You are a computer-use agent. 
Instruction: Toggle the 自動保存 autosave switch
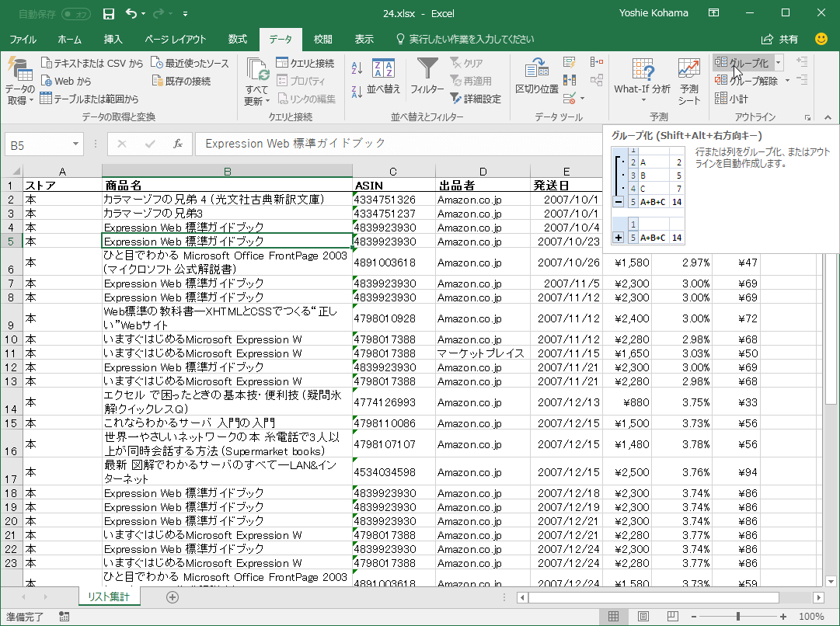click(76, 14)
